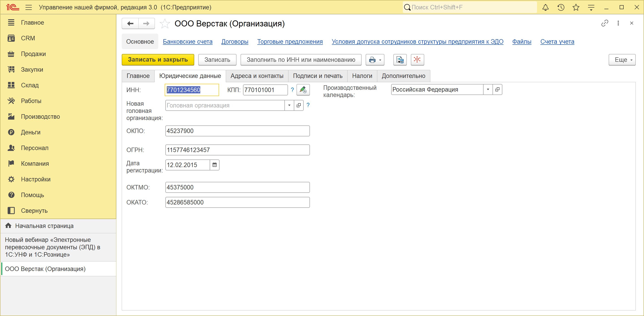Open the webinar ЭПД news tab

(x=58, y=247)
